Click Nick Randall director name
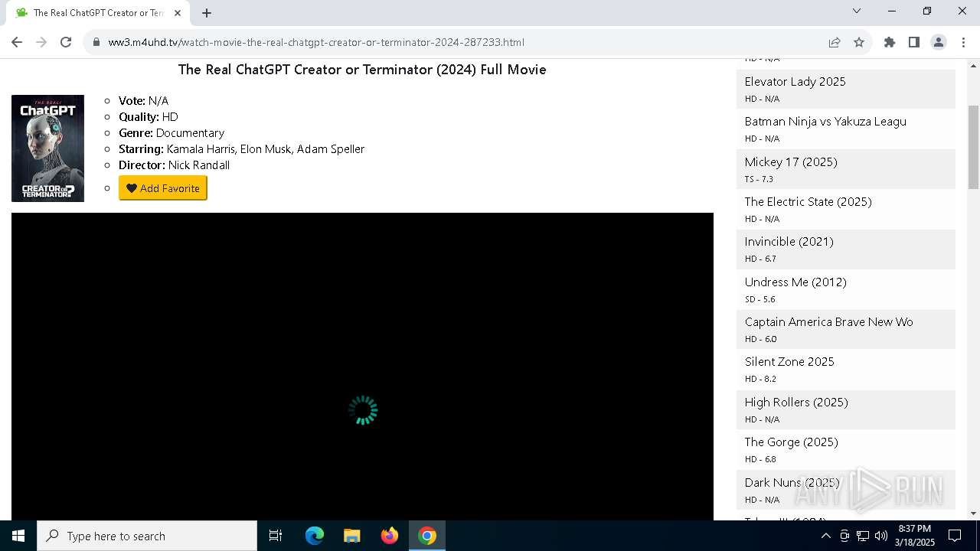 click(199, 165)
